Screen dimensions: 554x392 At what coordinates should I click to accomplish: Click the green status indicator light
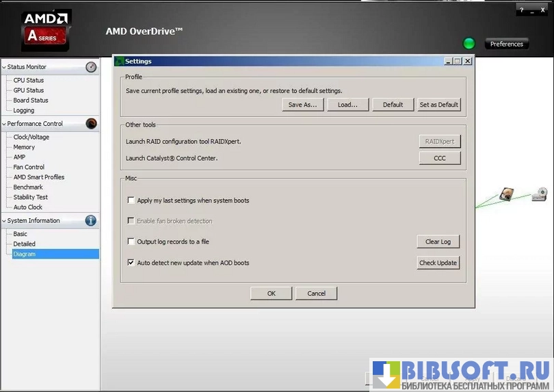[469, 44]
